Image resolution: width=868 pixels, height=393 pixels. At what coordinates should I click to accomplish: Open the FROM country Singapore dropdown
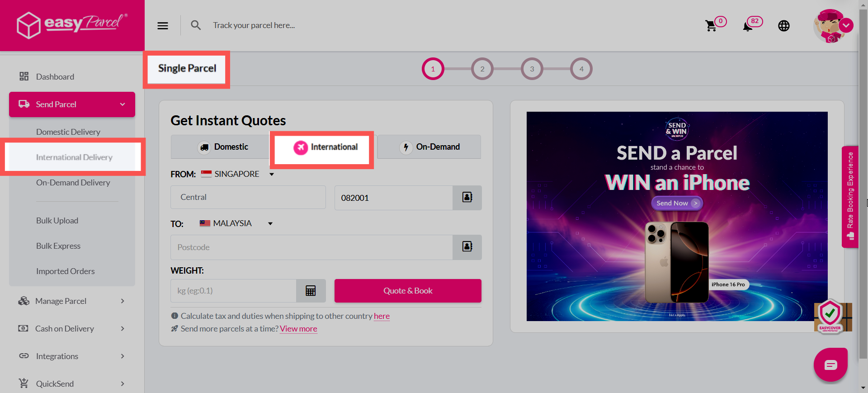point(238,174)
